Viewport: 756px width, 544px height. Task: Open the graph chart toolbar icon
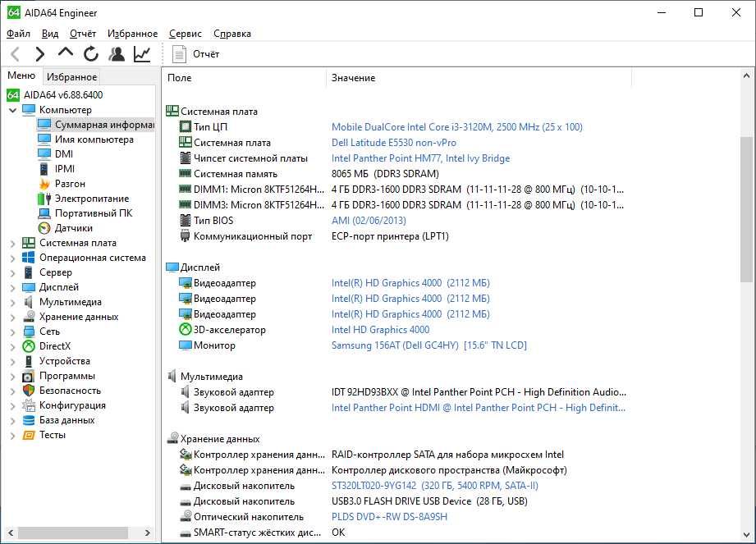(x=142, y=54)
